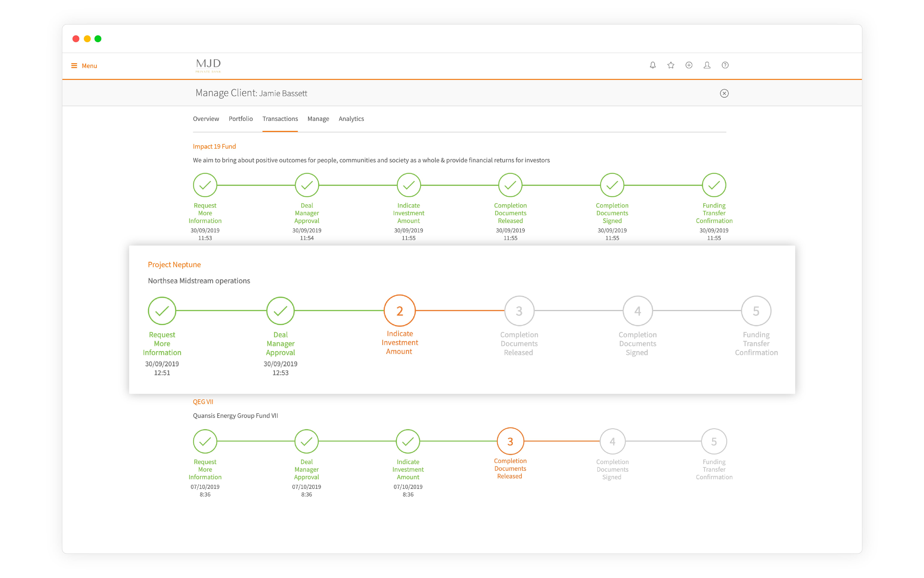Open the Analytics tab
The image size is (924, 578).
[x=351, y=119]
